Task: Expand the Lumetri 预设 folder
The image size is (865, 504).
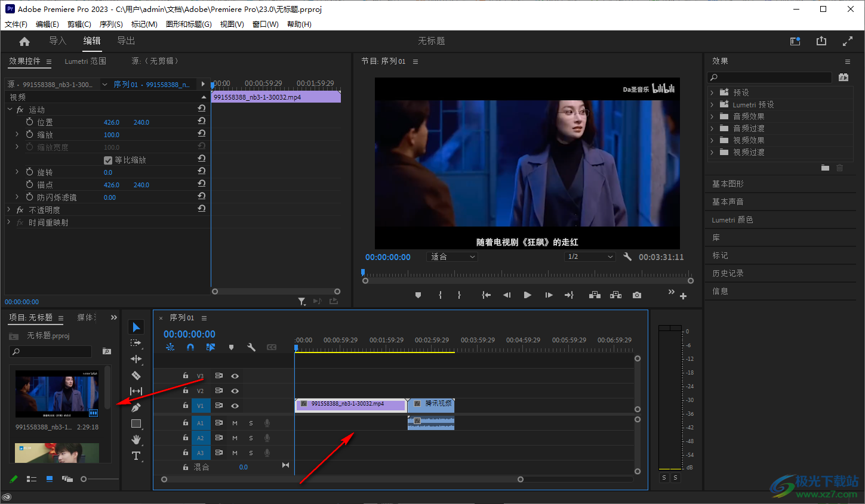Action: coord(712,104)
